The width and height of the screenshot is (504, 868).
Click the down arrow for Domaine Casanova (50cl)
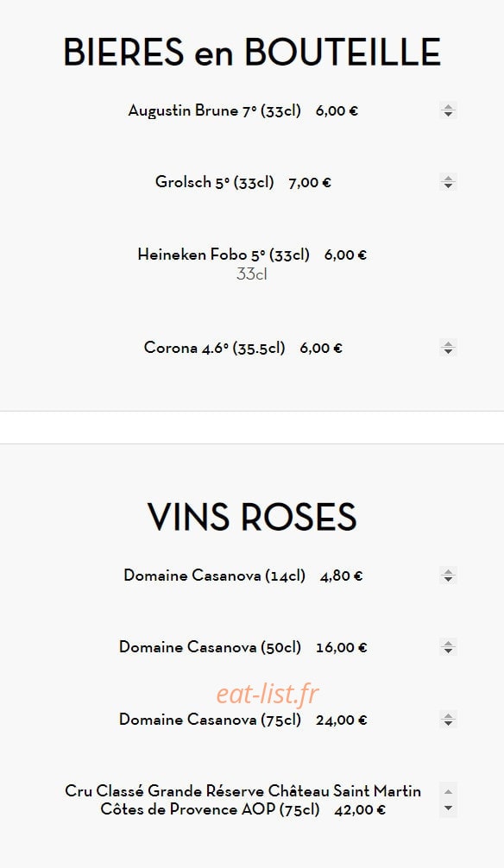(448, 651)
